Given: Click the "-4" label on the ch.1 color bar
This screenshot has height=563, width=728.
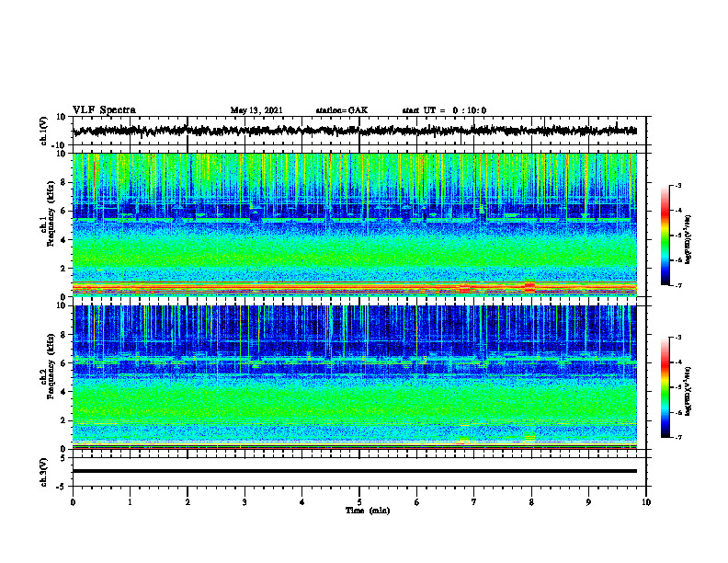Looking at the screenshot, I should coord(677,211).
